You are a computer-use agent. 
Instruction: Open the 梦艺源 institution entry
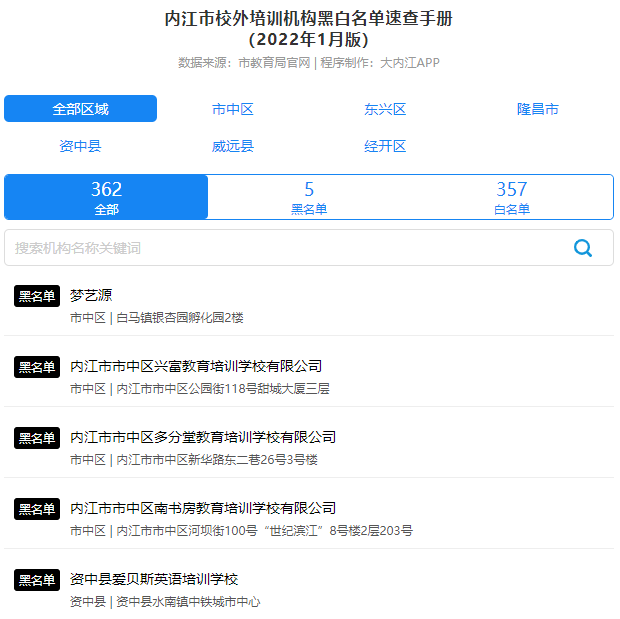pyautogui.click(x=91, y=296)
